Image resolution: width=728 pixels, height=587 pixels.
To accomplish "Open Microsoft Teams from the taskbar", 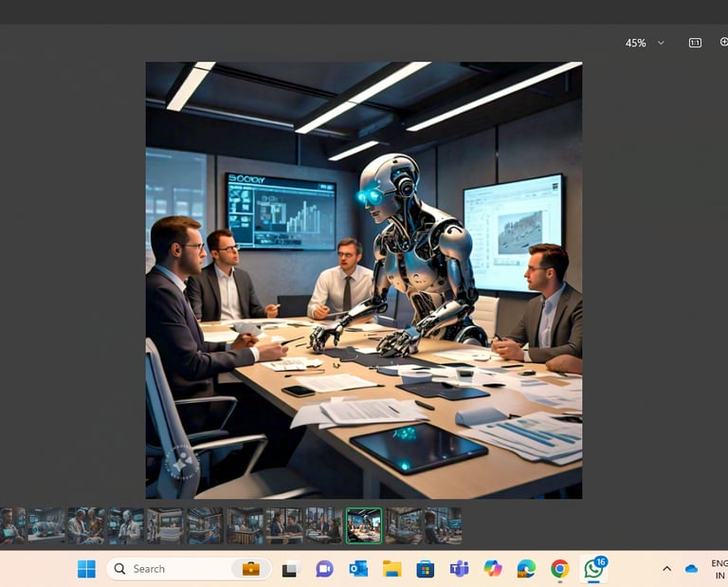I will pos(459,569).
